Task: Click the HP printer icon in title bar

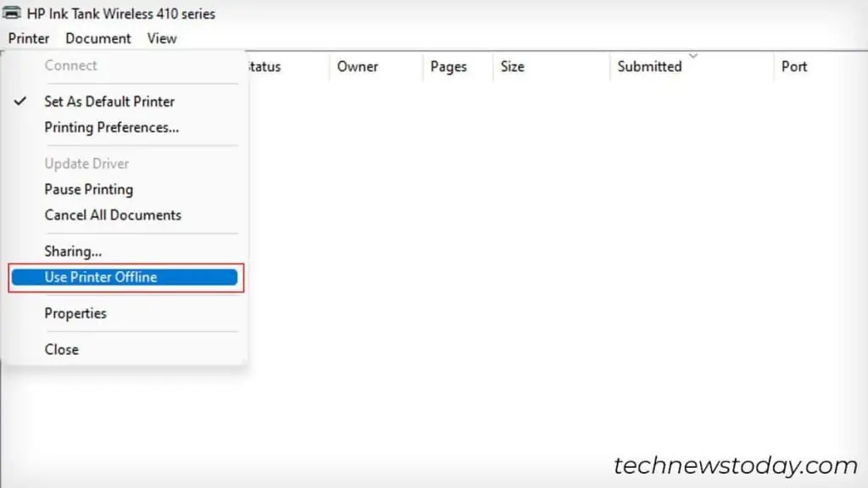Action: click(12, 13)
